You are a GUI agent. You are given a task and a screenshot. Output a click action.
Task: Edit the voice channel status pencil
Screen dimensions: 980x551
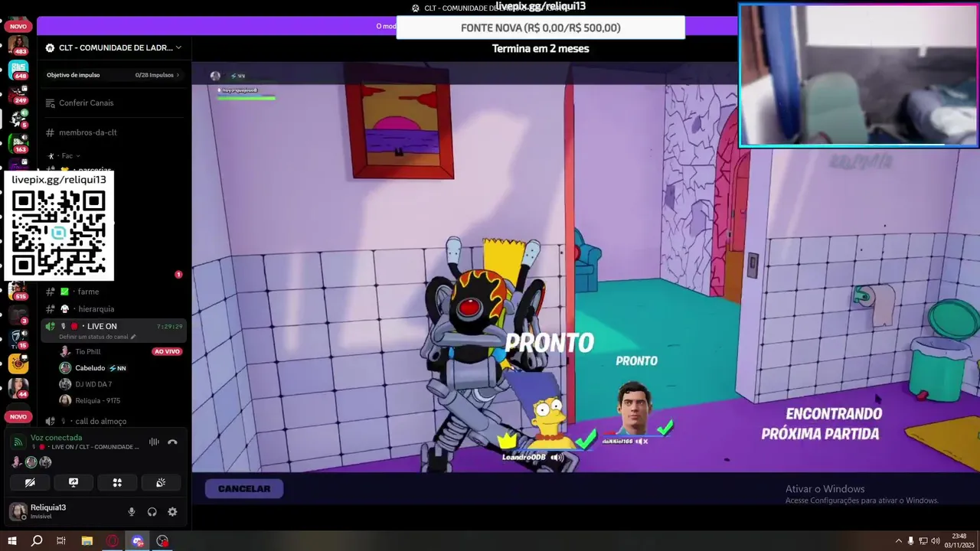(x=133, y=337)
